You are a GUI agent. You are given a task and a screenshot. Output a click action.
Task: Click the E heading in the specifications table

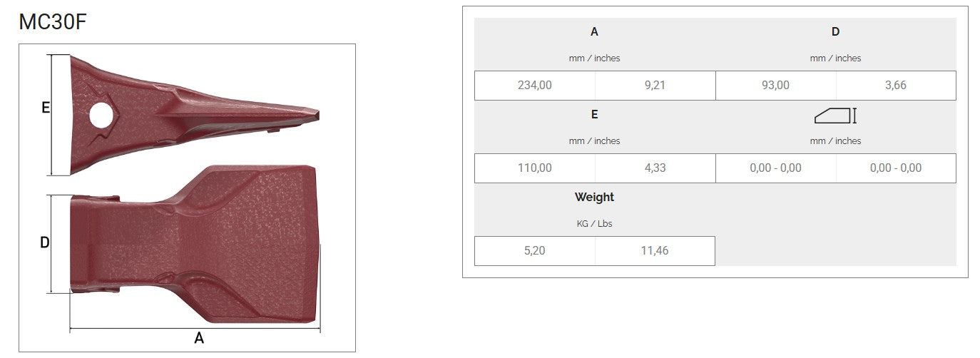click(x=594, y=114)
